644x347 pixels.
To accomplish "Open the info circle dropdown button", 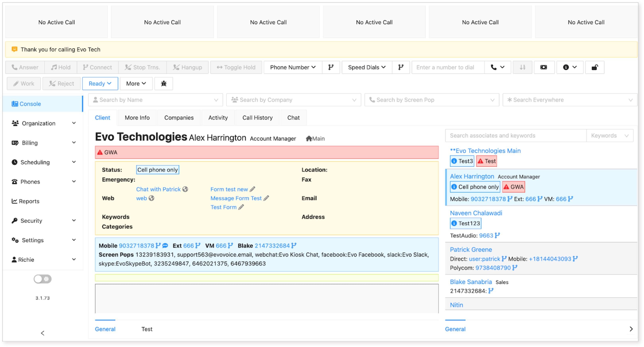I will 570,67.
